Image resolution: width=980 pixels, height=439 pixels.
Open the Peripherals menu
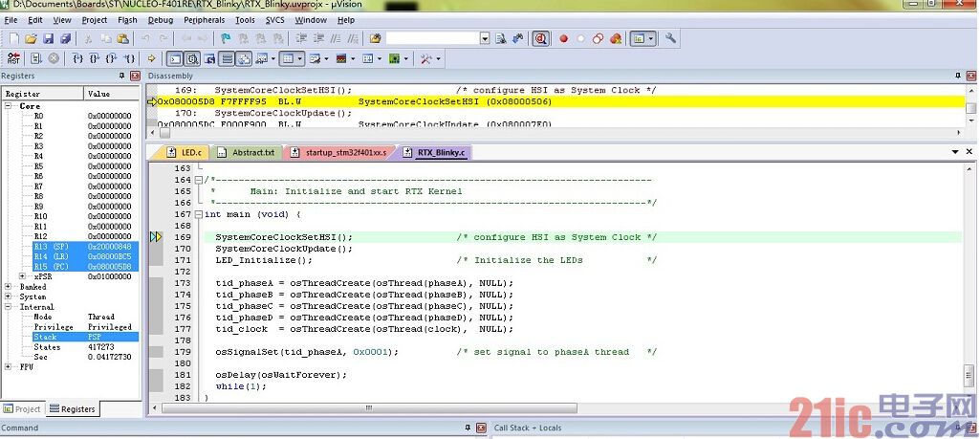(204, 20)
